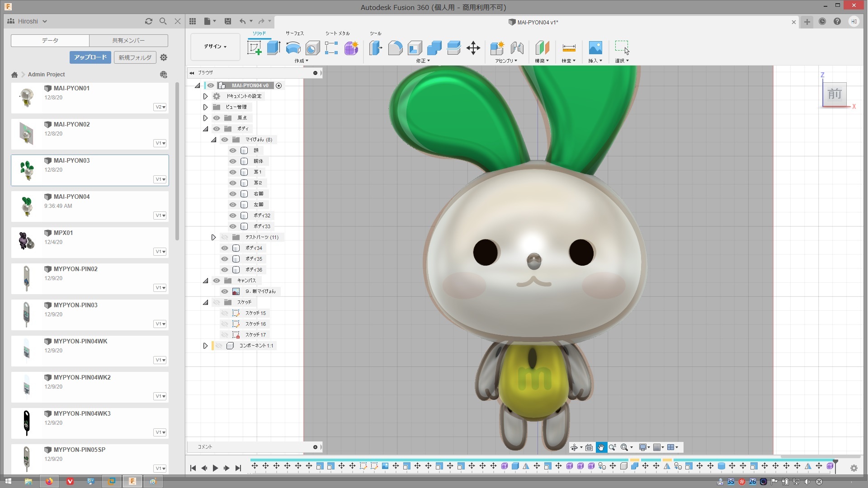Switch to the サーフェス tab
Screen dimensions: 868x488
tap(294, 33)
